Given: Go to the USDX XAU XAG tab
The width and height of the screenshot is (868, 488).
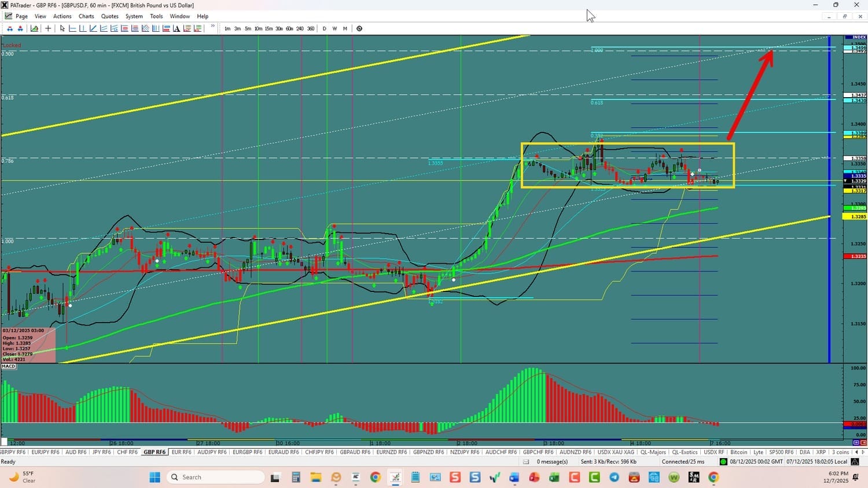Looking at the screenshot, I should [616, 452].
